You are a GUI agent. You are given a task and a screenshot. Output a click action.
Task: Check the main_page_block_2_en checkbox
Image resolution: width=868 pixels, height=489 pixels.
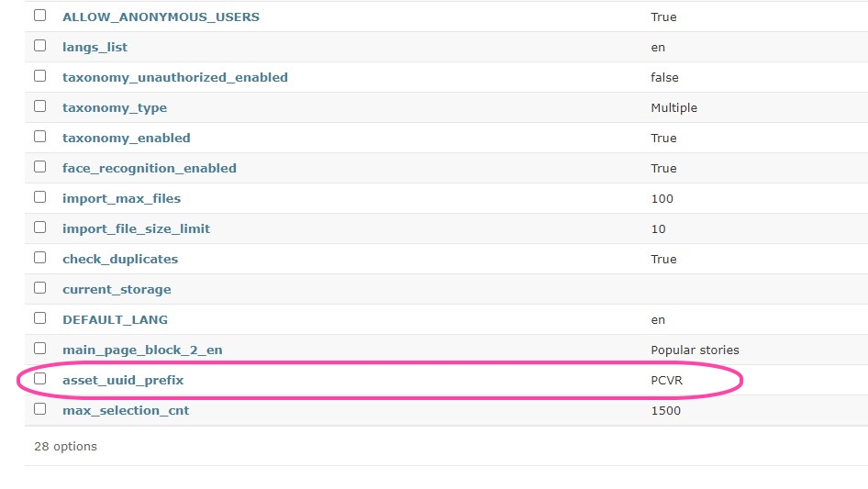point(39,349)
